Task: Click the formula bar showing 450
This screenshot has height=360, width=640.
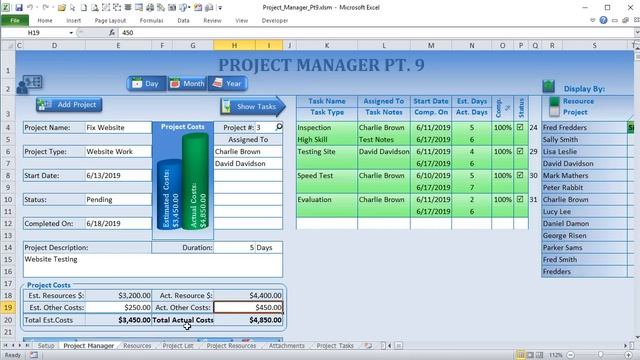Action: [x=376, y=33]
